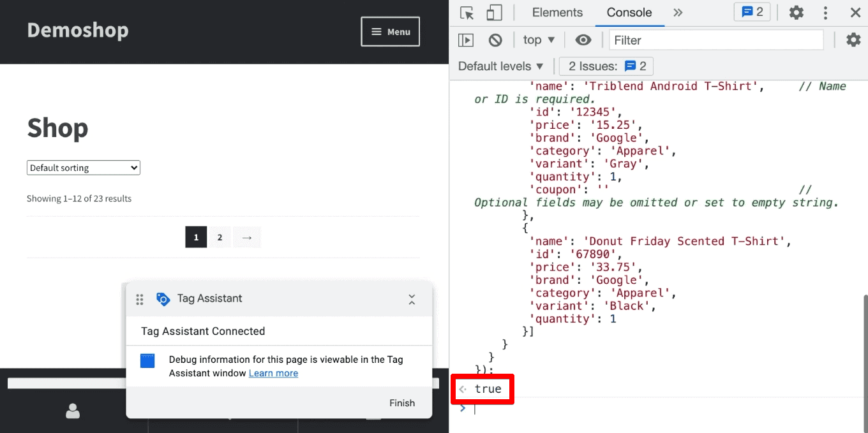Viewport: 868px width, 433px height.
Task: Clear the console with the clear icon
Action: pyautogui.click(x=495, y=40)
